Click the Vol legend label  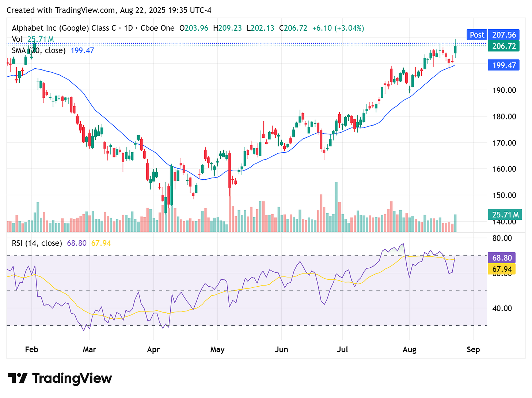pyautogui.click(x=18, y=39)
